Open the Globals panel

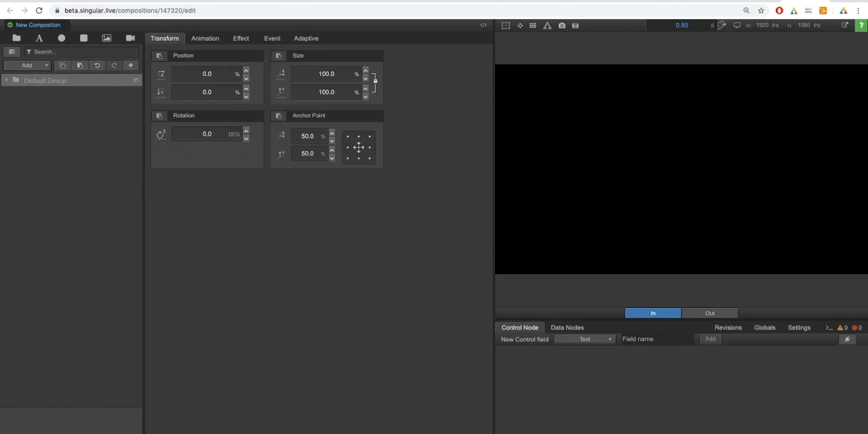764,328
